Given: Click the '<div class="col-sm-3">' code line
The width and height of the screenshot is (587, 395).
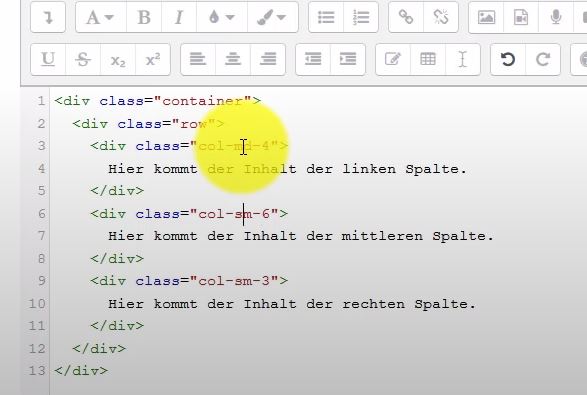Looking at the screenshot, I should coord(189,281).
